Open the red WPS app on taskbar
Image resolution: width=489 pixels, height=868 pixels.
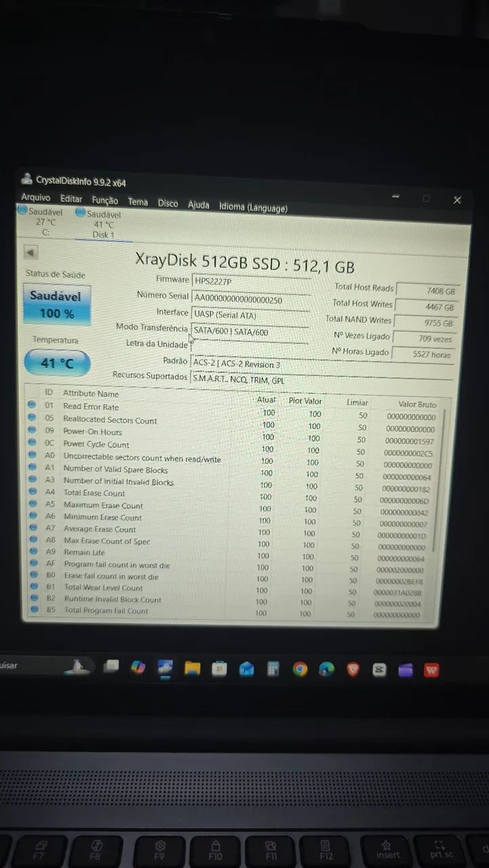coord(431,671)
